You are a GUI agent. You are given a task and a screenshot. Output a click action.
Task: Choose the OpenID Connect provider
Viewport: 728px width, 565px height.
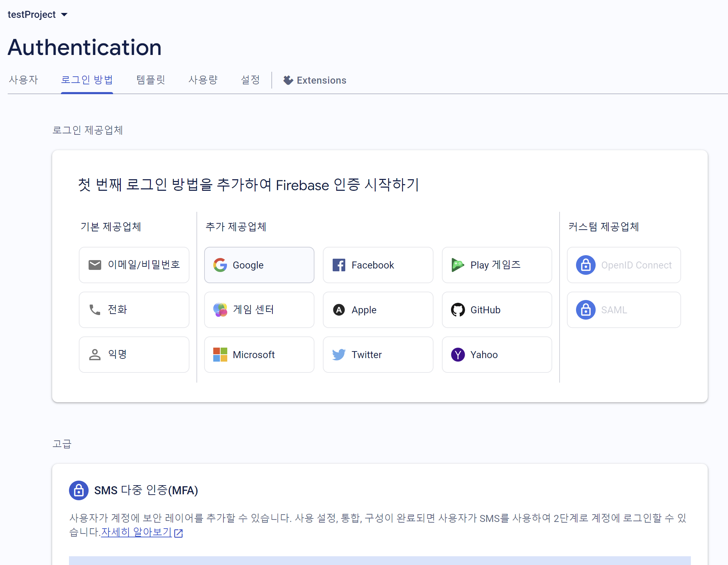(624, 265)
